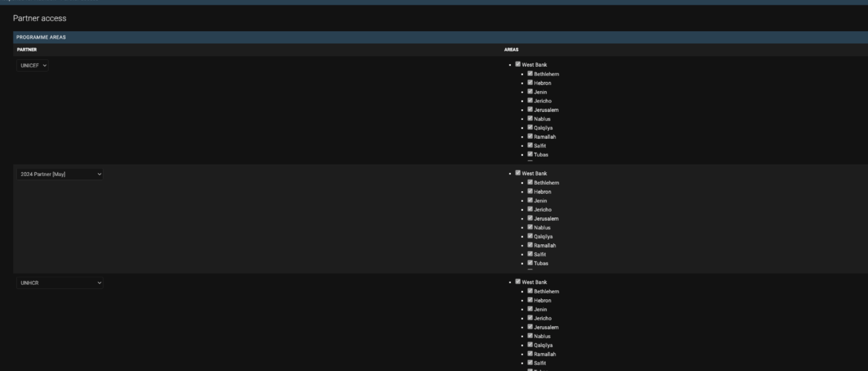Click the Areas column header
The height and width of the screenshot is (371, 868).
tap(511, 50)
